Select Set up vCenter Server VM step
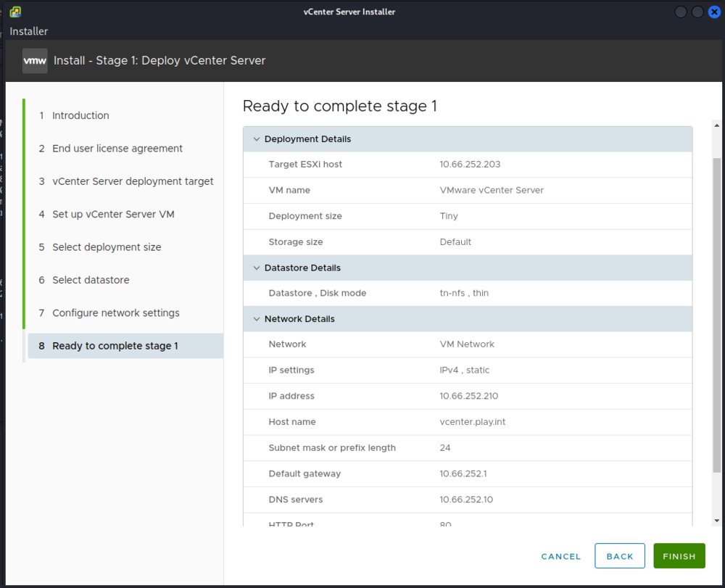The width and height of the screenshot is (725, 588). 113,215
